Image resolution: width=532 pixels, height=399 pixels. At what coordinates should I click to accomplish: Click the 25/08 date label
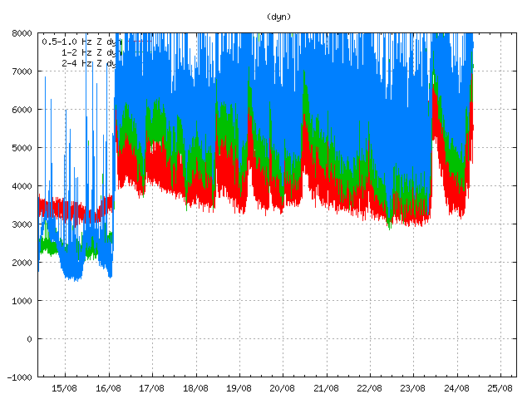500,387
